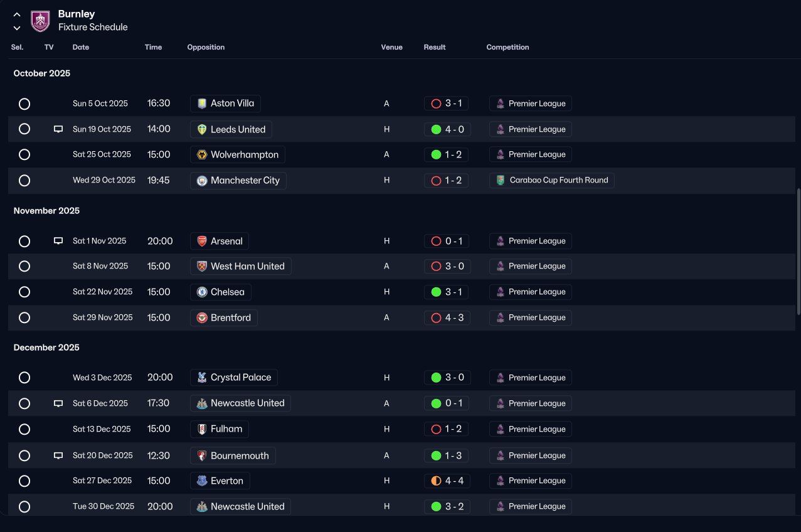
Task: Click the vertical scrollbar thumb
Action: pos(798,251)
